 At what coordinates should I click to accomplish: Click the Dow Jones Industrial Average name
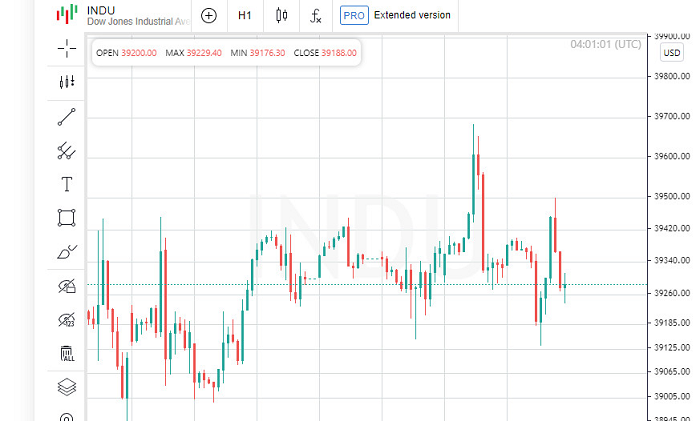click(138, 21)
